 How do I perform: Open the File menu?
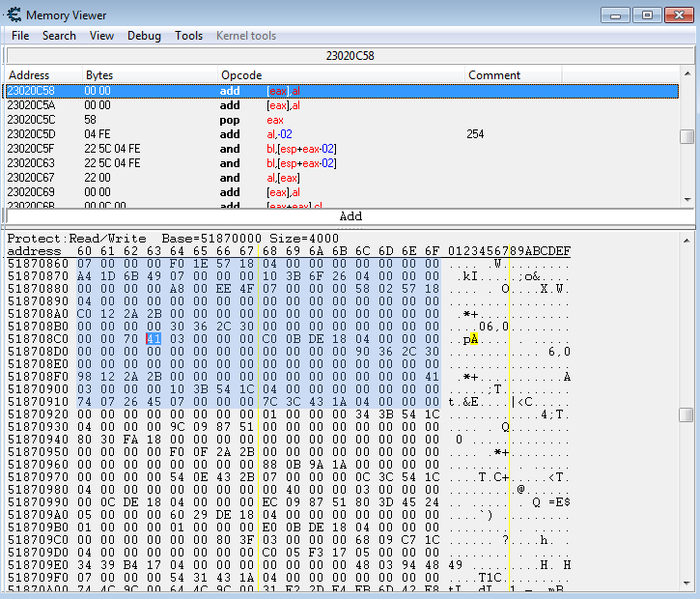tap(20, 36)
